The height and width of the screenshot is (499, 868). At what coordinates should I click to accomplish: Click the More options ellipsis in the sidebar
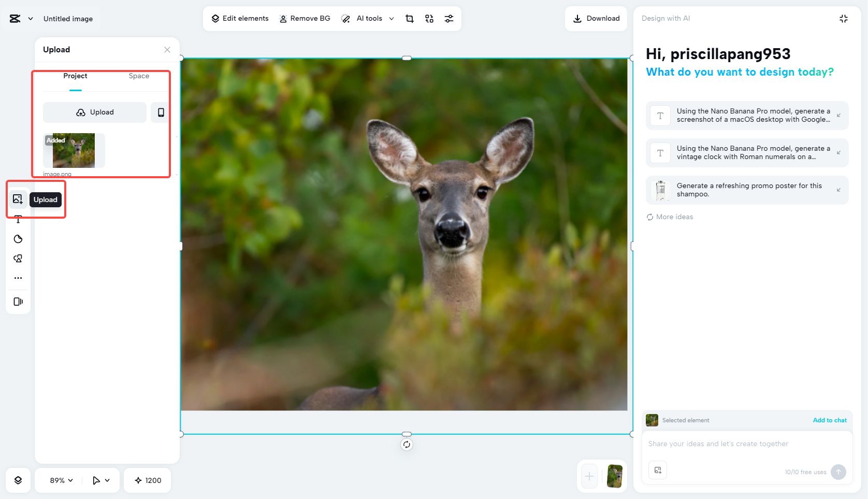tap(18, 278)
